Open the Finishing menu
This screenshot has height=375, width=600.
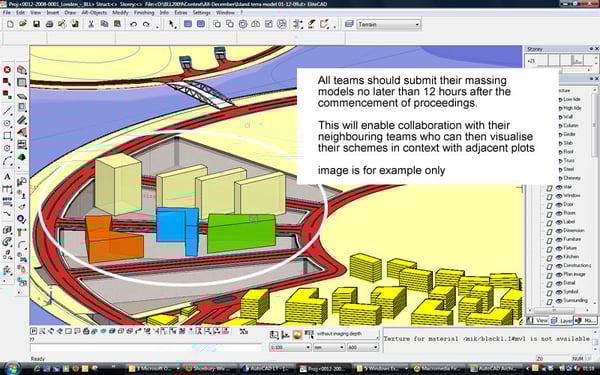point(144,13)
